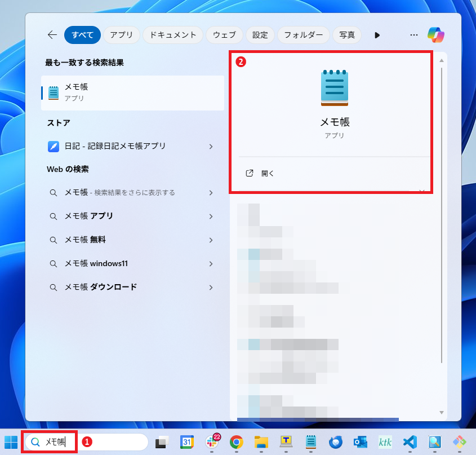Open File Explorer from the taskbar
476x455 pixels.
tap(260, 442)
